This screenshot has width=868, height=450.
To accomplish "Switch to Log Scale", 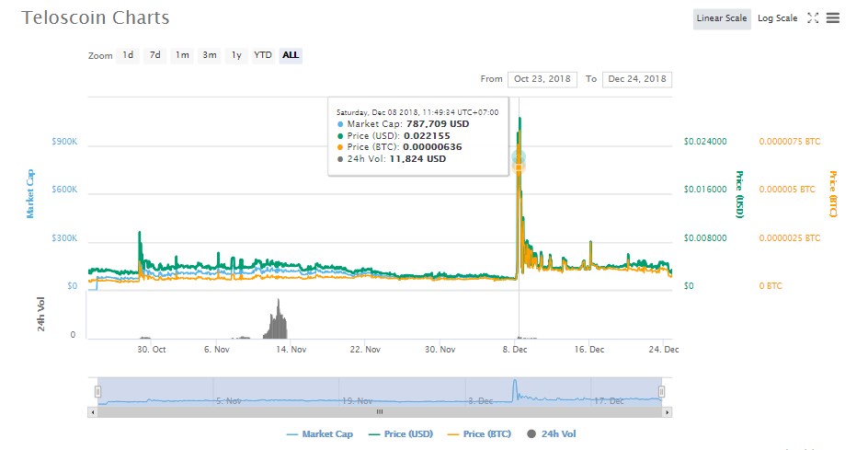I will [777, 18].
